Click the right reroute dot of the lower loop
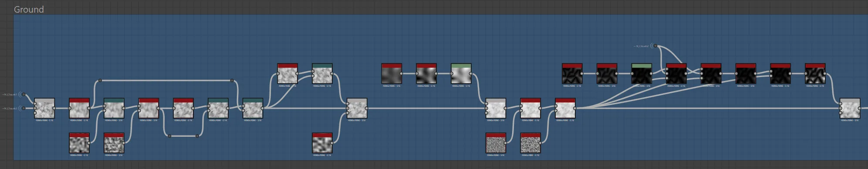Screen dimensions: 868x169 coord(197,136)
